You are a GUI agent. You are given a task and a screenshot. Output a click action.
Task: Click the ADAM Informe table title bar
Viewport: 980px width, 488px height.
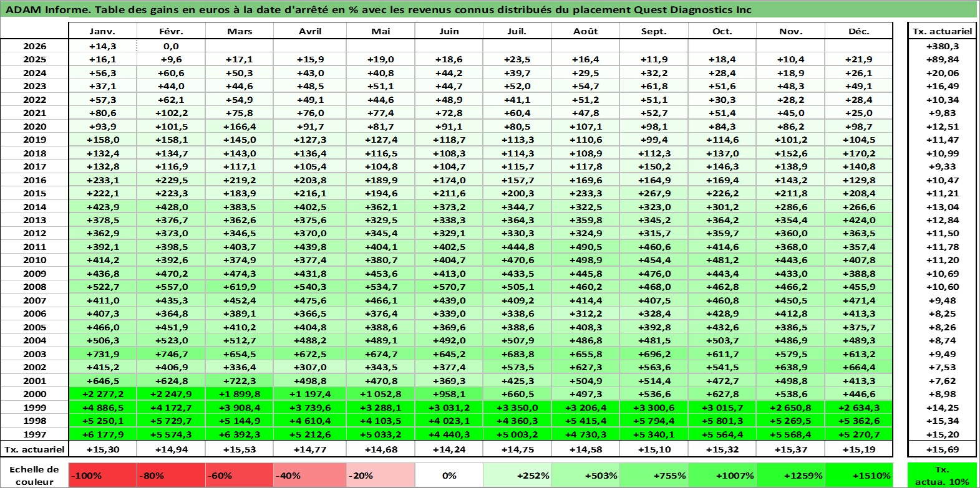(x=489, y=9)
